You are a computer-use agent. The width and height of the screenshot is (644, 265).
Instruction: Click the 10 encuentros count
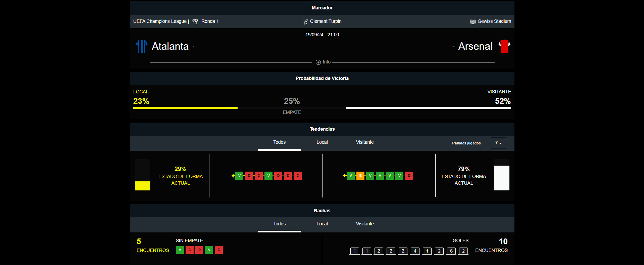pyautogui.click(x=503, y=241)
